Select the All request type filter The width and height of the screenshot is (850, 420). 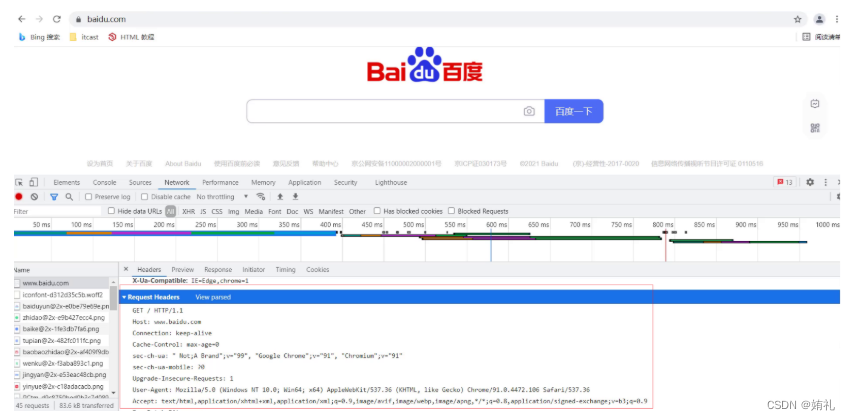[x=171, y=211]
